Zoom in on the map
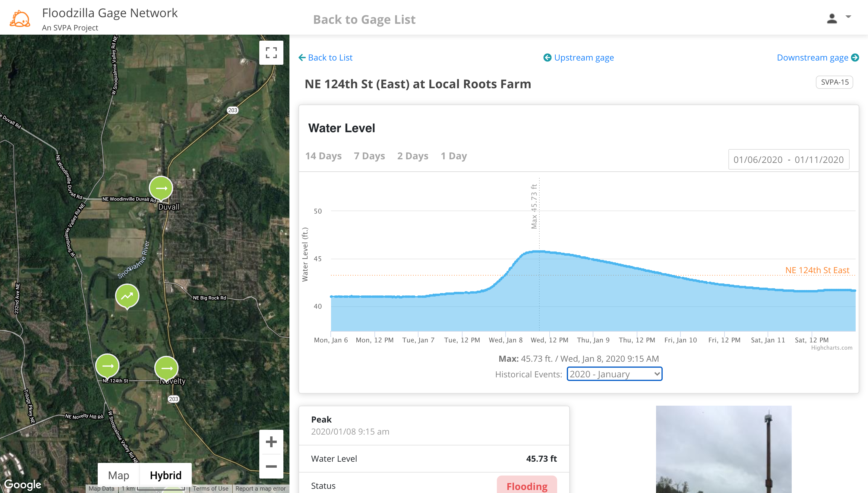This screenshot has height=493, width=868. (271, 442)
